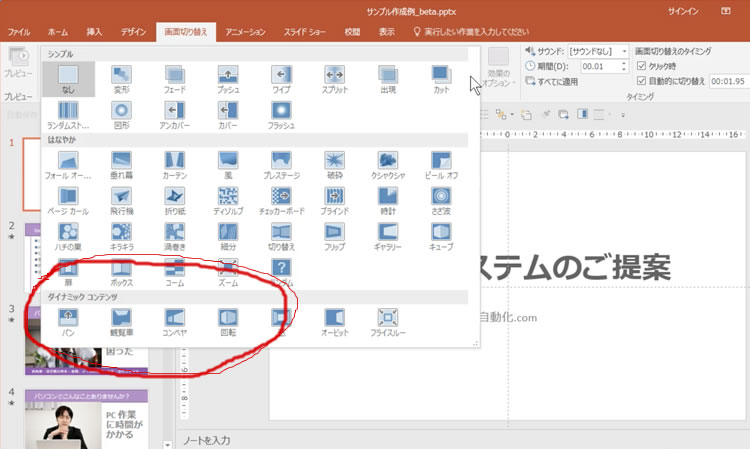
Task: Apply the プッシュ transition
Action: click(228, 79)
